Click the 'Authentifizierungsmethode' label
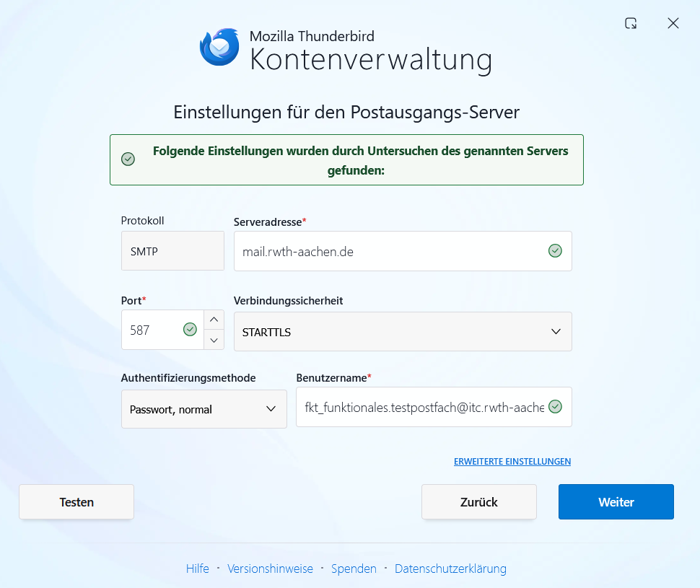 tap(188, 378)
